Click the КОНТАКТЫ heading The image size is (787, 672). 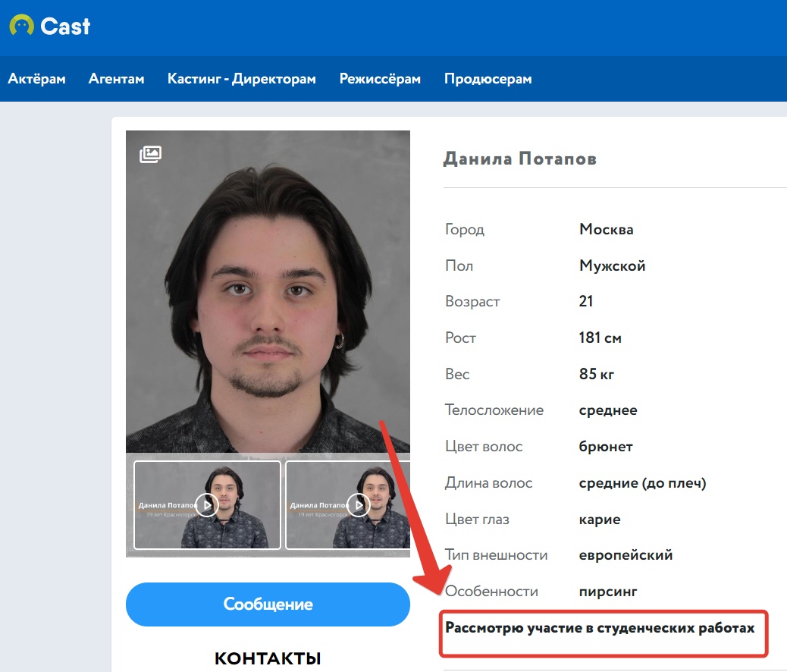[x=268, y=658]
